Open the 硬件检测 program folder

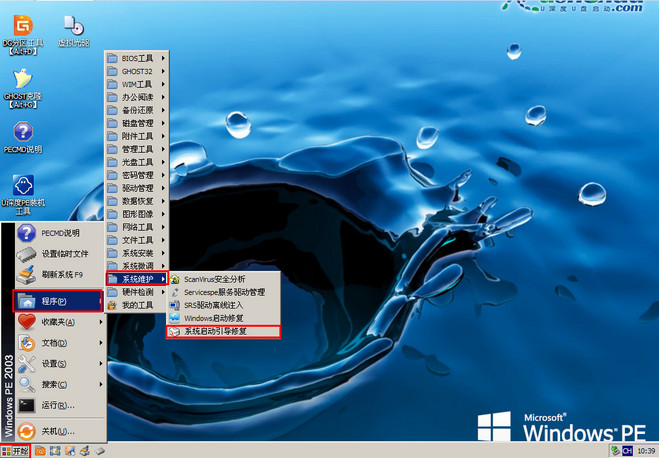(137, 292)
